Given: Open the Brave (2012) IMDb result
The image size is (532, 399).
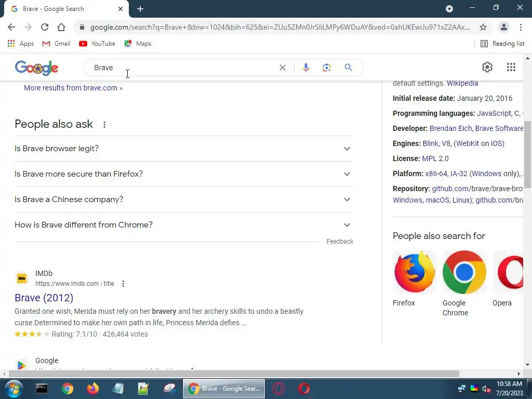Looking at the screenshot, I should coord(44,298).
